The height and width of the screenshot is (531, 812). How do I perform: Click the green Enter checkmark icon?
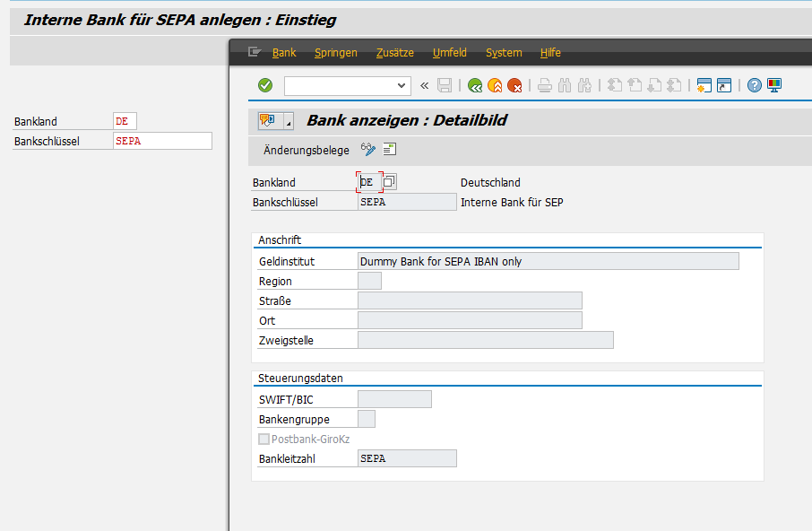point(265,85)
